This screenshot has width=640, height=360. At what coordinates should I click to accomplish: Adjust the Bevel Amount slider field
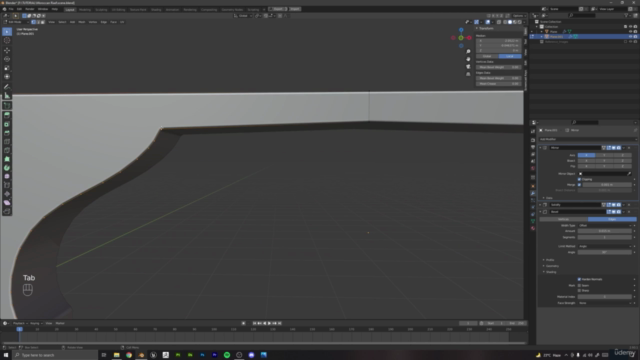[x=604, y=231]
